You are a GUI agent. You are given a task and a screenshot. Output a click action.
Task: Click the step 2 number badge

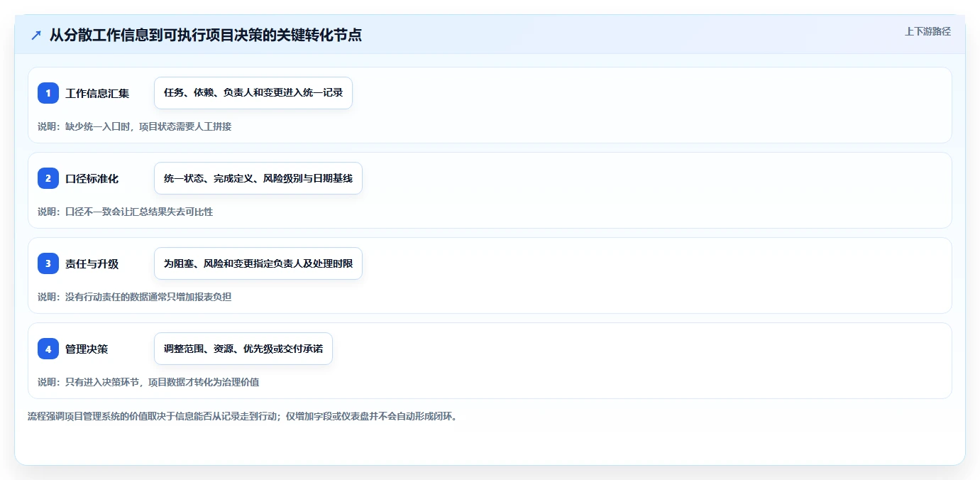pyautogui.click(x=48, y=178)
